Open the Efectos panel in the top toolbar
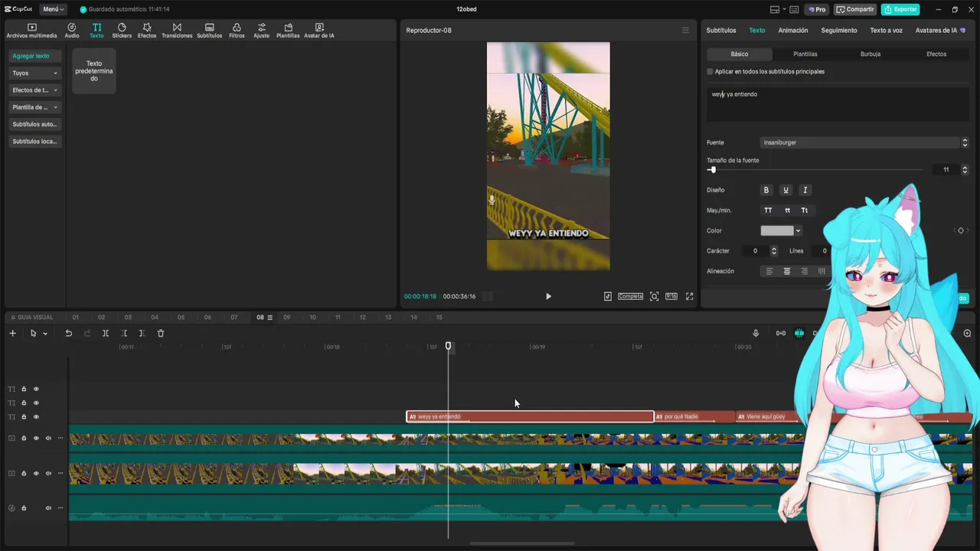This screenshot has height=551, width=980. 147,31
